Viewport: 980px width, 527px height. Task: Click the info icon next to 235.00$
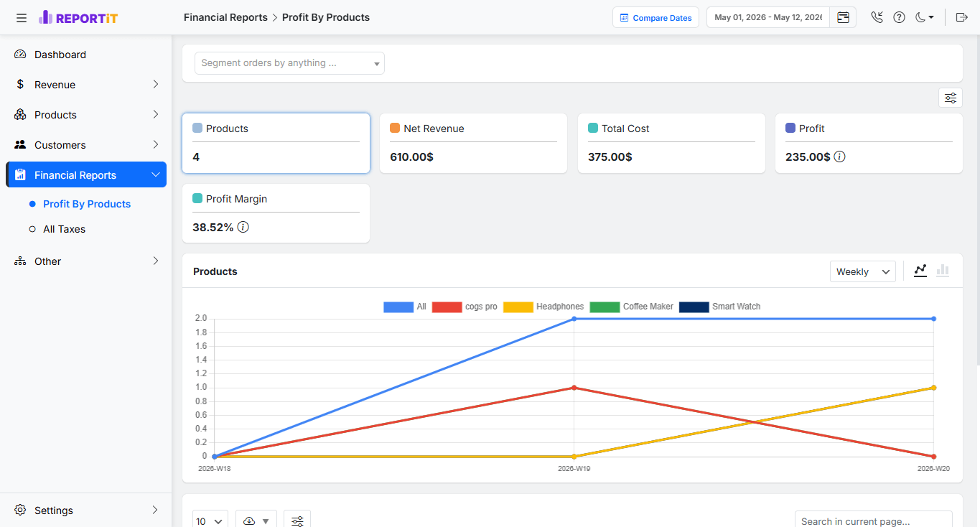point(839,157)
